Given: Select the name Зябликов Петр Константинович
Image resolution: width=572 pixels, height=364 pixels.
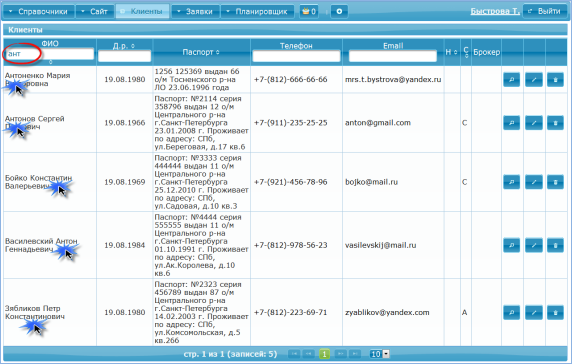Looking at the screenshot, I should point(35,313).
